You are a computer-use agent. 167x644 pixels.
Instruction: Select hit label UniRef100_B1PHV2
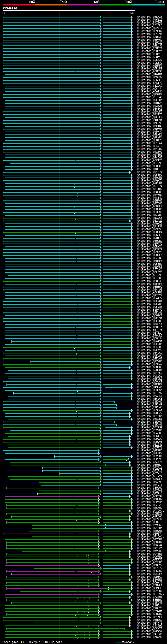(150, 310)
